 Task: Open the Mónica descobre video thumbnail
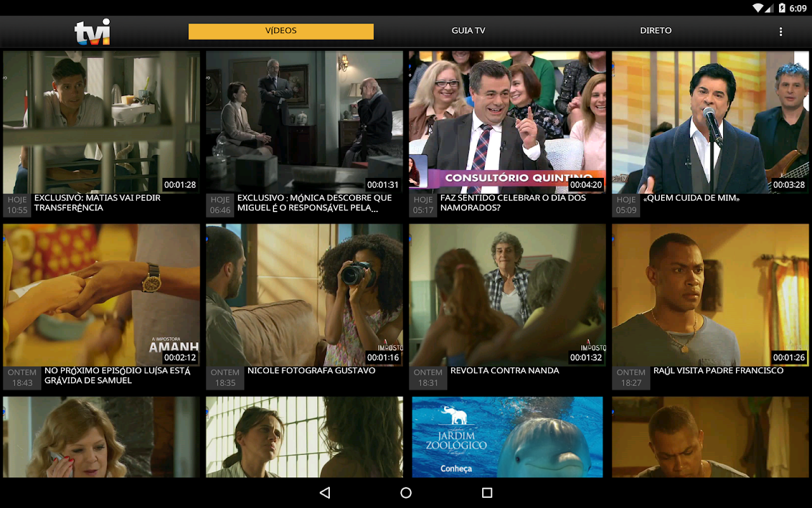click(304, 122)
